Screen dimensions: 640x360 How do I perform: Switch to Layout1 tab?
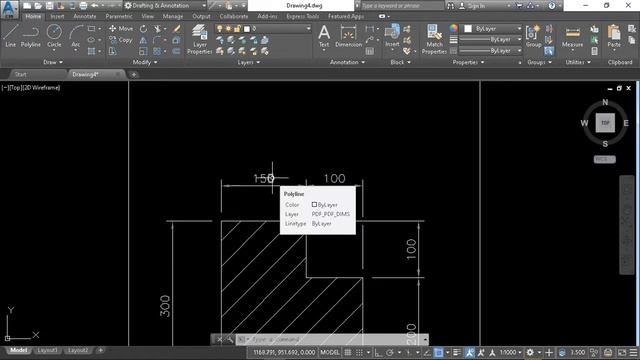click(x=47, y=350)
